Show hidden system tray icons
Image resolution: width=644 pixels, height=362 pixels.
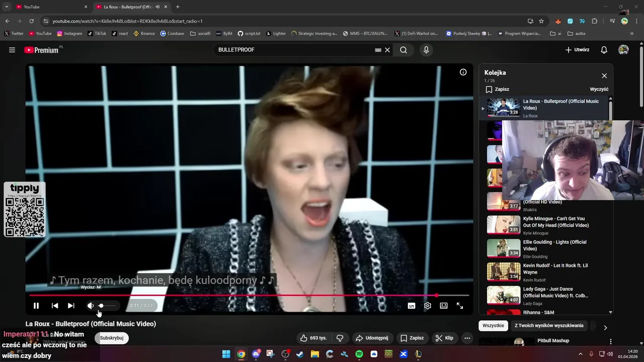click(x=581, y=354)
